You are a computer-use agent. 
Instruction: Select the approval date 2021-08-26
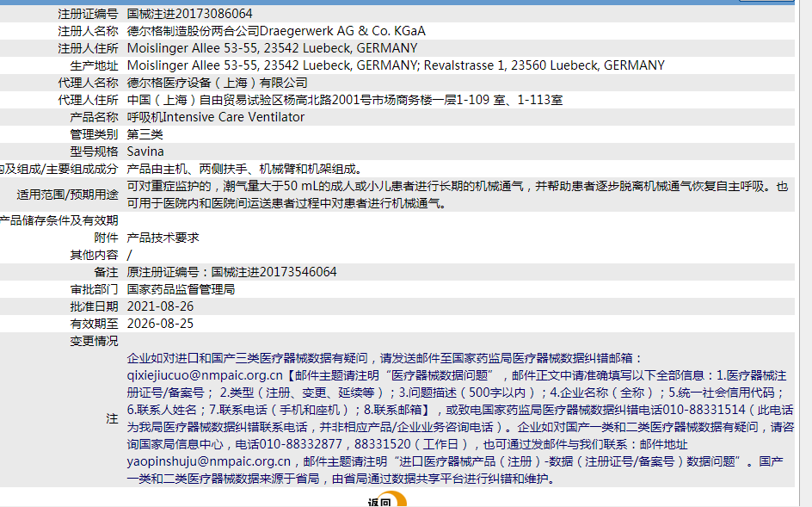click(161, 306)
